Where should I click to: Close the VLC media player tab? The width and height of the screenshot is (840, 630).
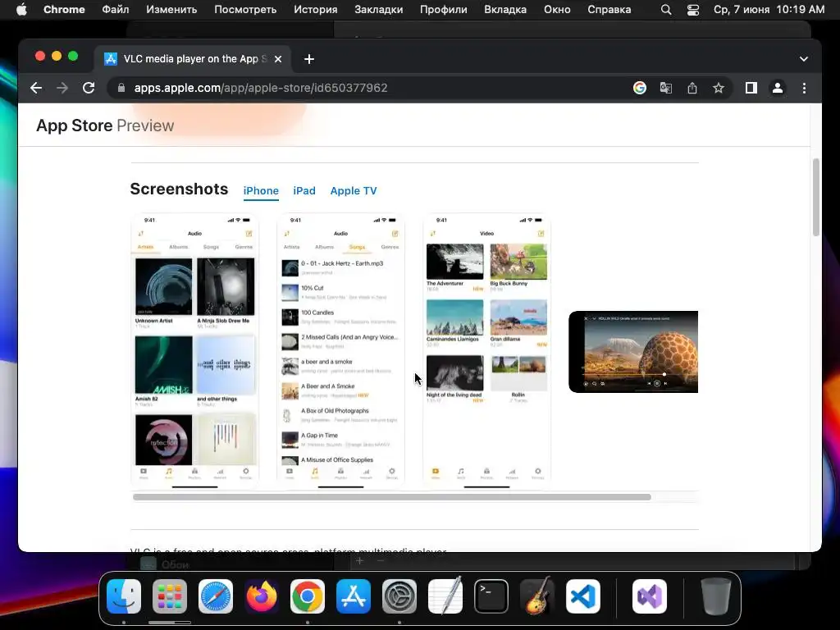pyautogui.click(x=278, y=59)
